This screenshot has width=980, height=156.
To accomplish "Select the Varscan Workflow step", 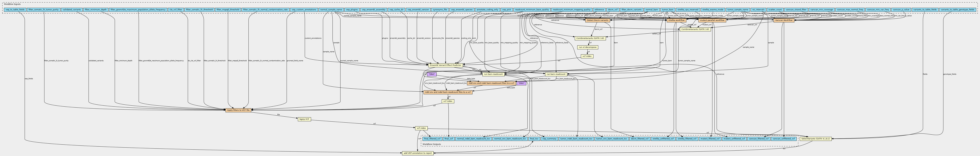I will coord(784,20).
